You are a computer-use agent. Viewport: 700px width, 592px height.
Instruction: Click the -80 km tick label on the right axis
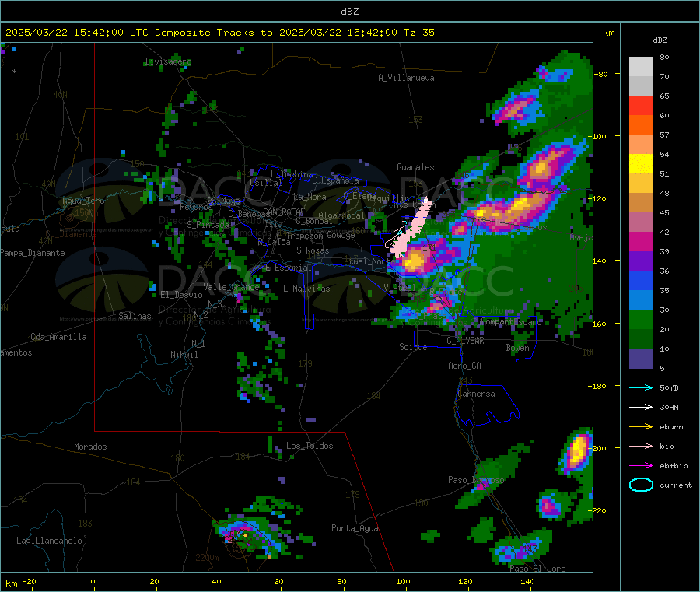point(601,74)
